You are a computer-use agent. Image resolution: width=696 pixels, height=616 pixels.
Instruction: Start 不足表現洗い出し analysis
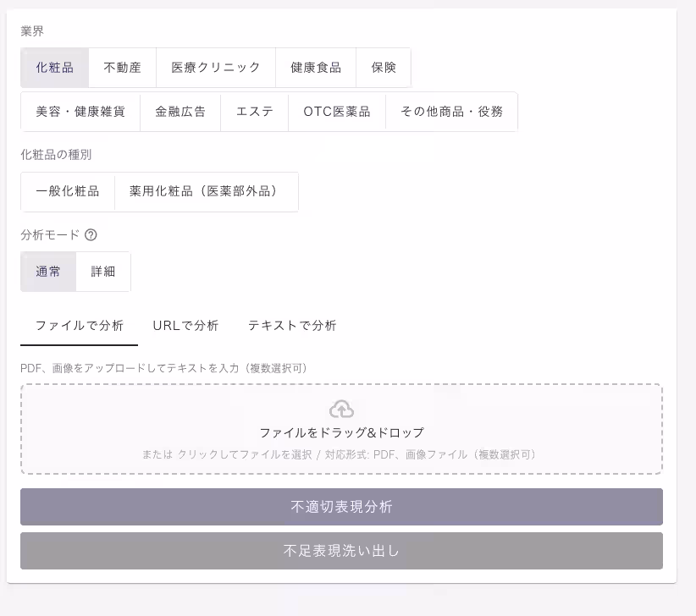coord(341,550)
